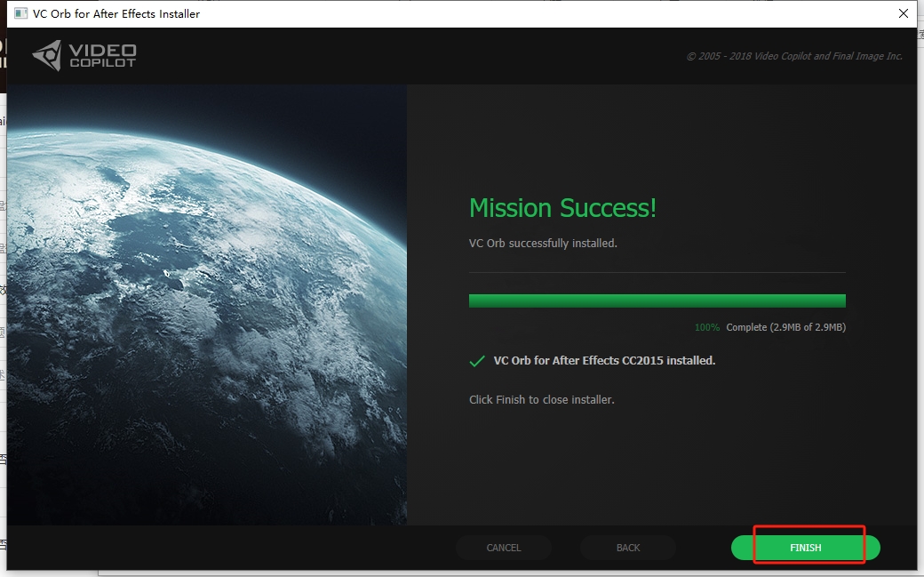Click "Click Finish to close installer." text

coord(542,399)
